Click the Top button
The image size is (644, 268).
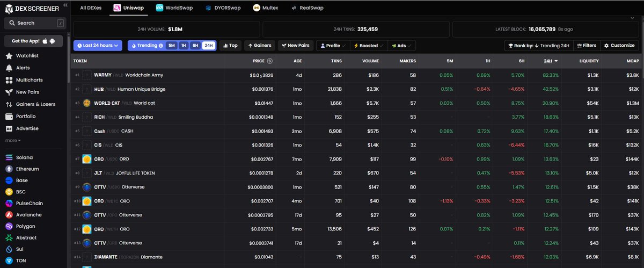[230, 46]
